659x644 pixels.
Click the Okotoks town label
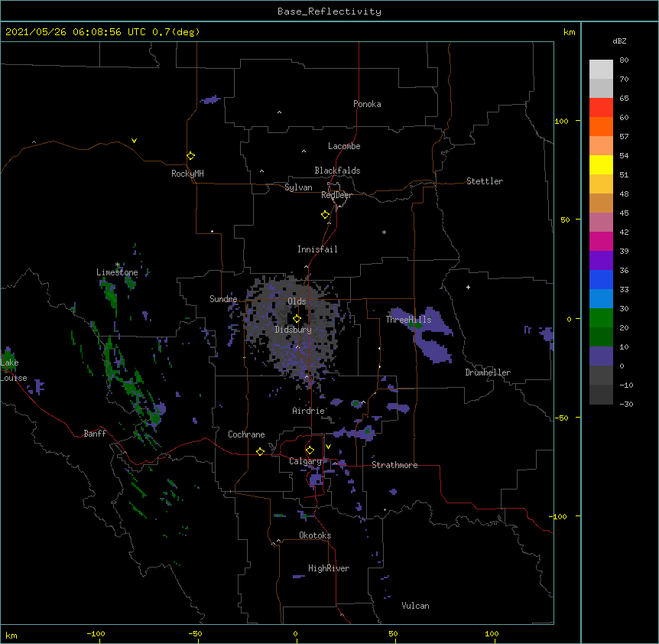tap(315, 535)
